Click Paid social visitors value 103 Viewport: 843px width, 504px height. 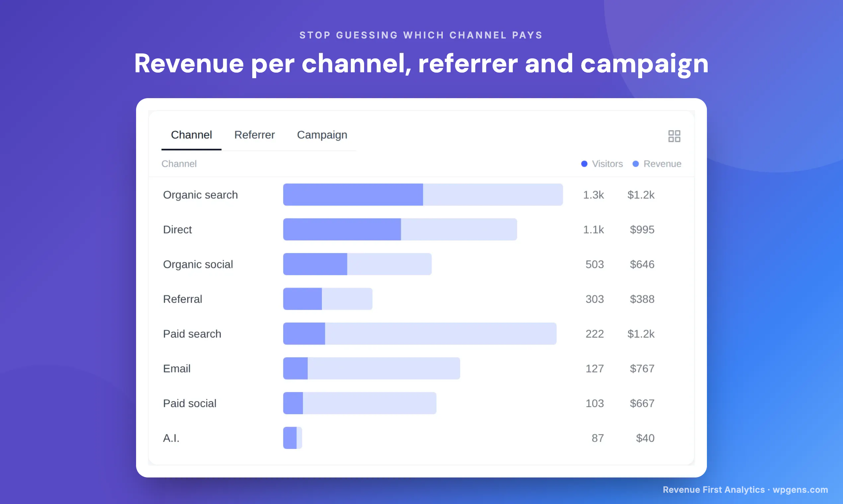594,403
